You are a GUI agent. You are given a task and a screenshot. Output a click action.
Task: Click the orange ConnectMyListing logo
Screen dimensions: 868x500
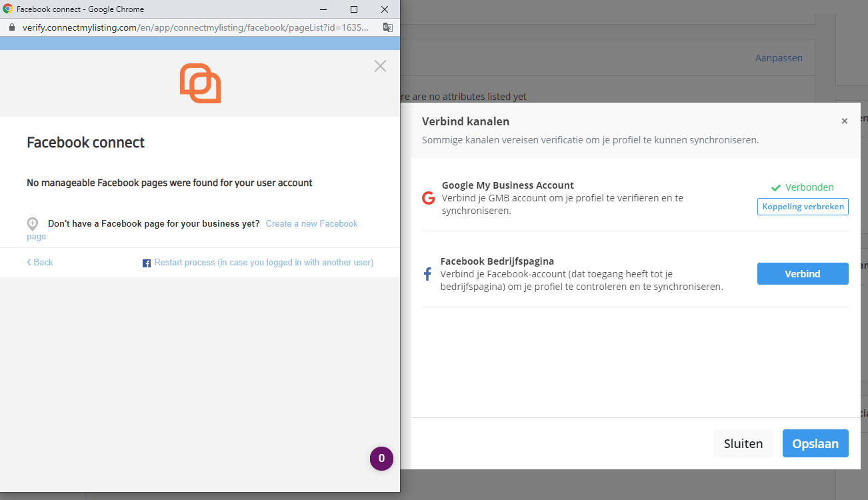[200, 83]
